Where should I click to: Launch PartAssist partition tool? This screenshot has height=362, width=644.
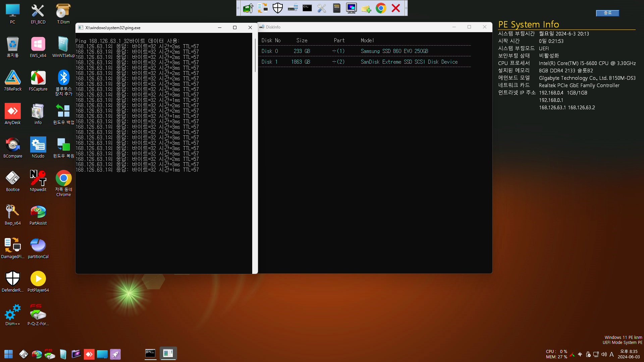tap(38, 215)
